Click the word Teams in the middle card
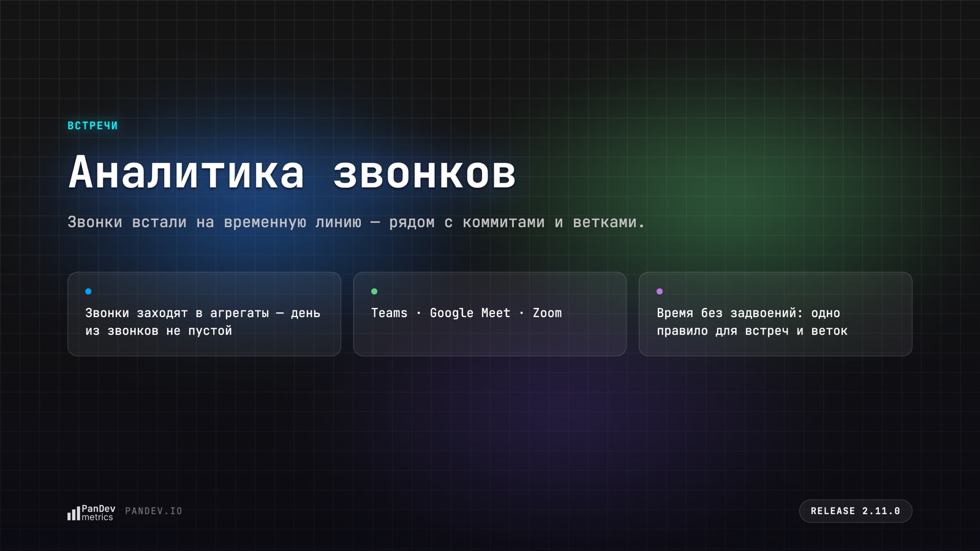 tap(389, 313)
